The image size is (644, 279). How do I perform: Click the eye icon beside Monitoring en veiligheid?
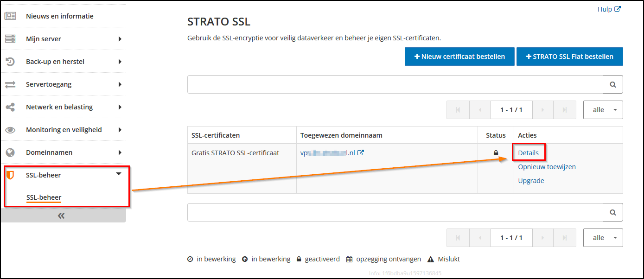(x=10, y=129)
